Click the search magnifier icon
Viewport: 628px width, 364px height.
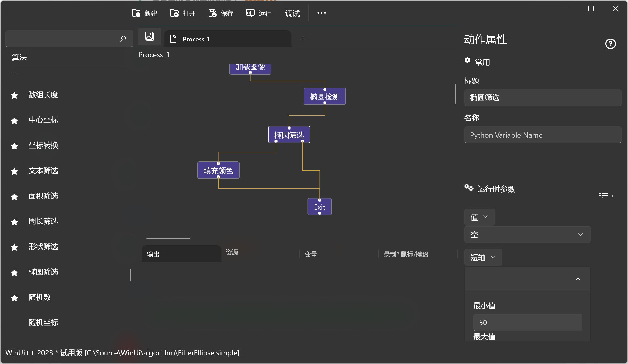[123, 39]
